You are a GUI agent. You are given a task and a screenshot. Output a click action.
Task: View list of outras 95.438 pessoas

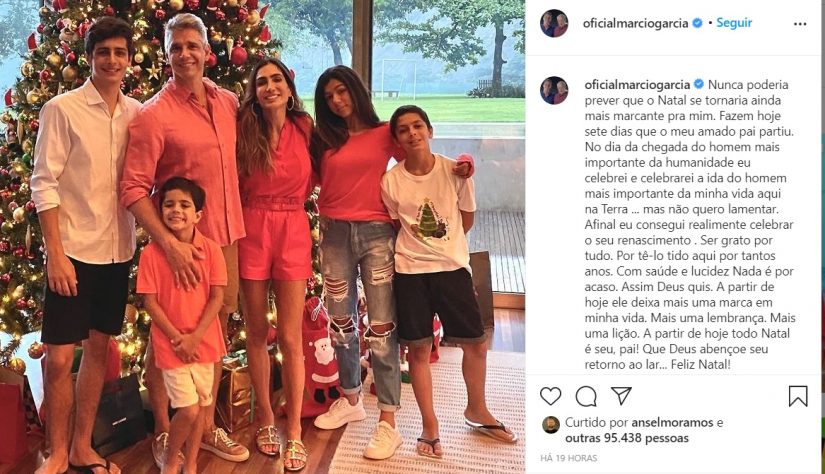coord(627,438)
